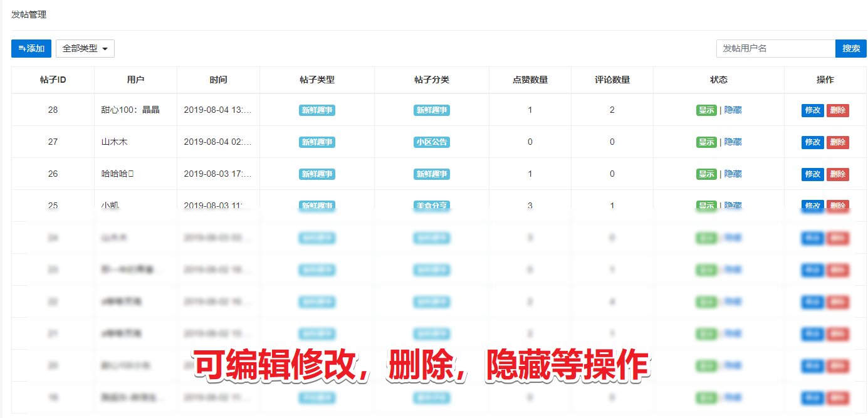Click the 帖子分类 column header

[432, 80]
